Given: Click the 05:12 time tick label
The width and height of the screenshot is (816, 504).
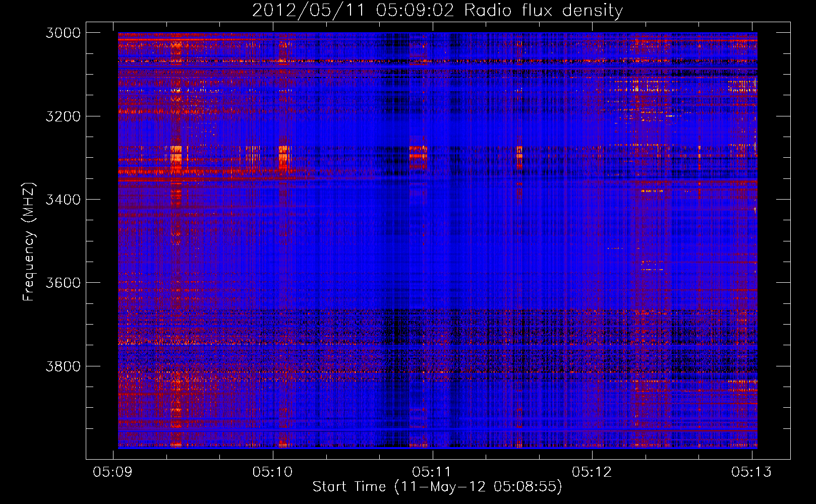Looking at the screenshot, I should coord(592,472).
